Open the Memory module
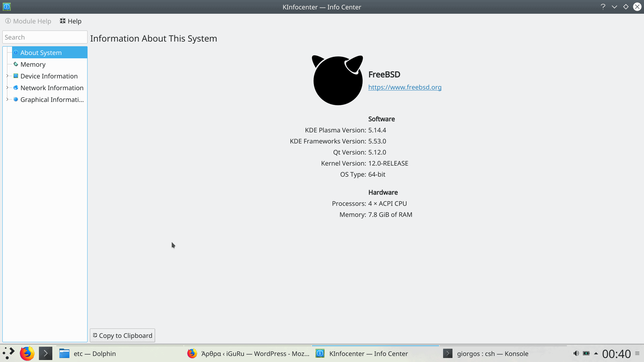The height and width of the screenshot is (362, 644). (33, 64)
